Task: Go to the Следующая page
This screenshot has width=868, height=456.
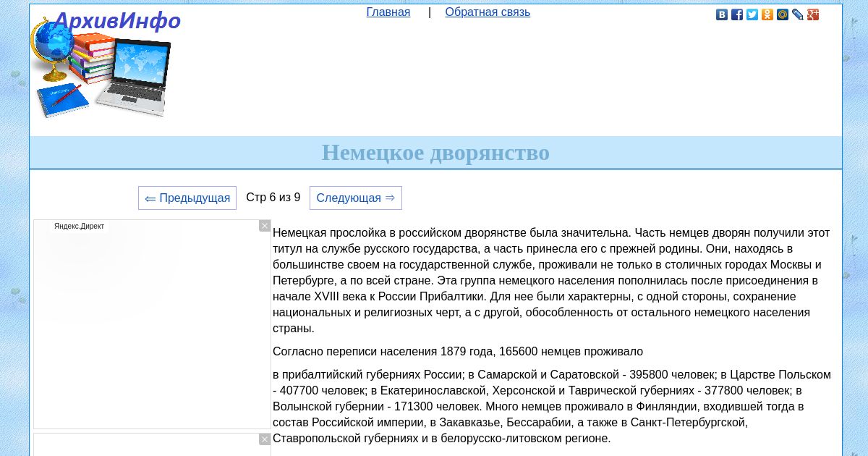Action: pos(356,198)
